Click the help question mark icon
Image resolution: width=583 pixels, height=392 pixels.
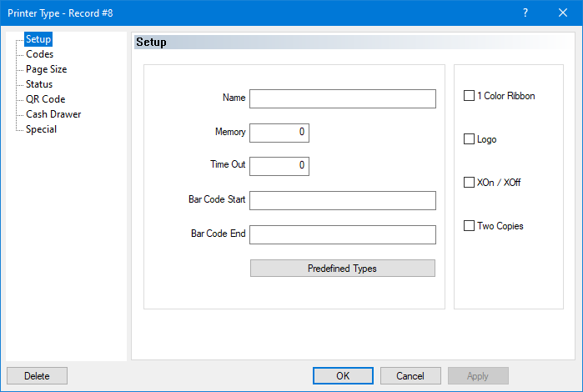525,13
